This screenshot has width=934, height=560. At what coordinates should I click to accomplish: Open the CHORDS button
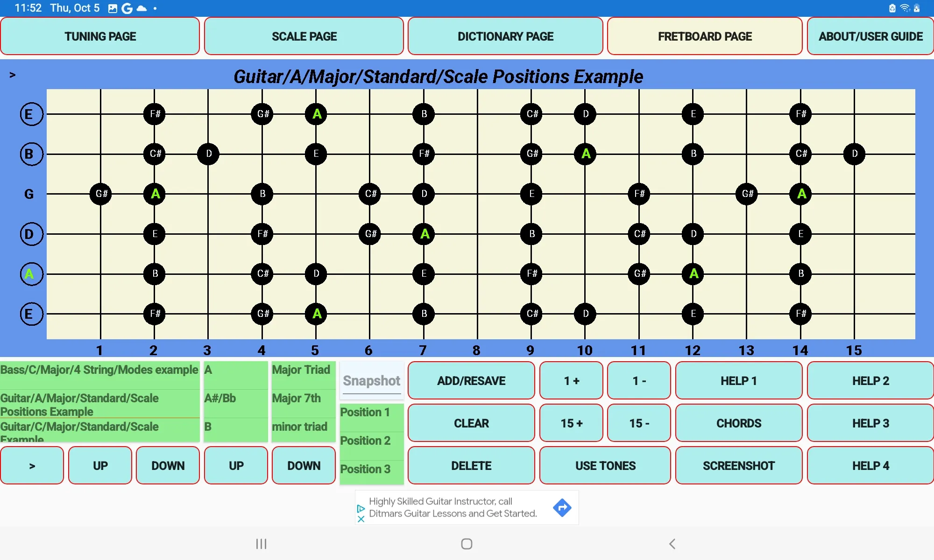coord(739,423)
